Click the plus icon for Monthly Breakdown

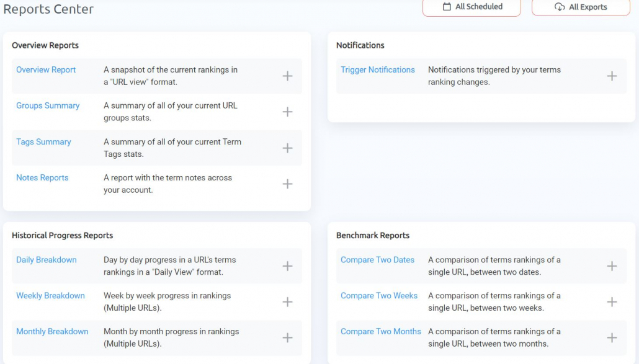(287, 338)
